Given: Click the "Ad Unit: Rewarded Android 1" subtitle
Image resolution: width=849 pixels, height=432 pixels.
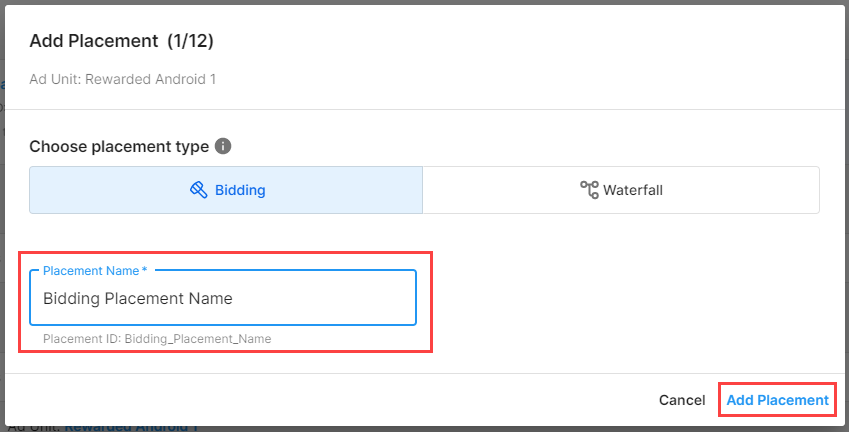Looking at the screenshot, I should click(122, 79).
